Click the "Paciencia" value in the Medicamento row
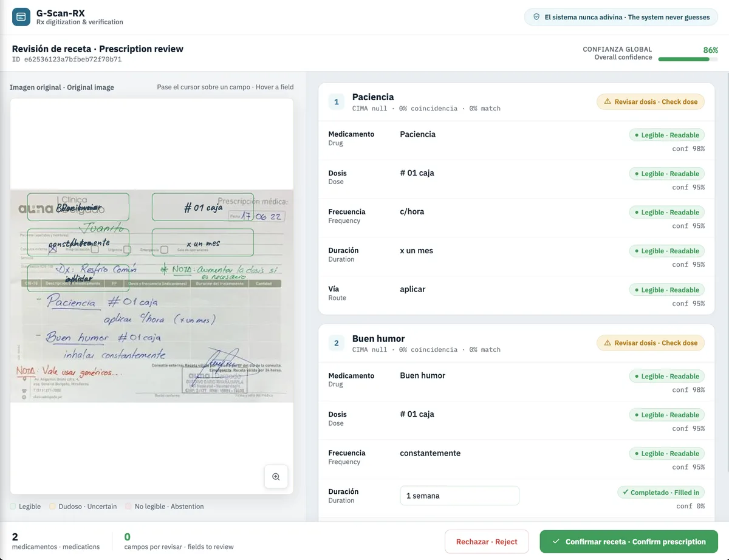729x560 pixels. pos(418,134)
